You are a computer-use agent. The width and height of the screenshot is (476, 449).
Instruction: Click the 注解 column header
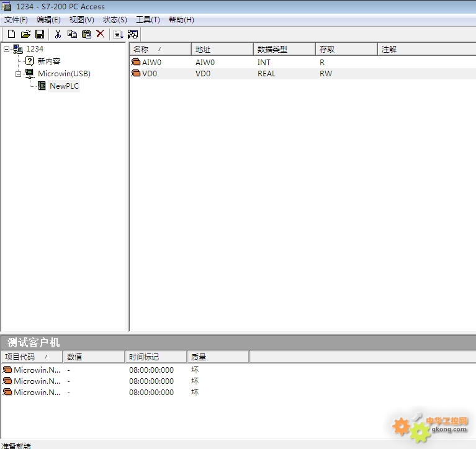(427, 49)
